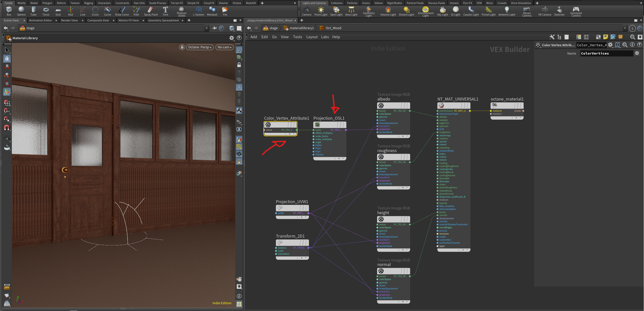Viewport: 644px width, 311px height.
Task: Expand the stage path dropdown arrow
Action: point(207,28)
